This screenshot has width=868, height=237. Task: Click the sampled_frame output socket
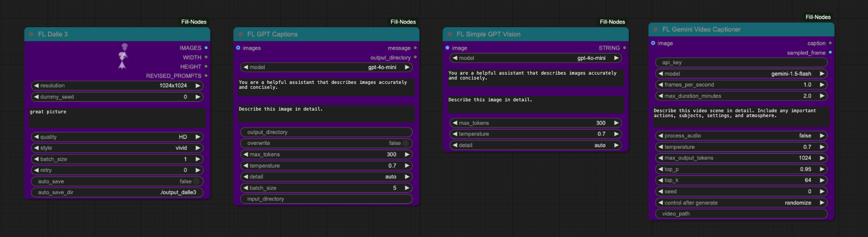pyautogui.click(x=830, y=53)
